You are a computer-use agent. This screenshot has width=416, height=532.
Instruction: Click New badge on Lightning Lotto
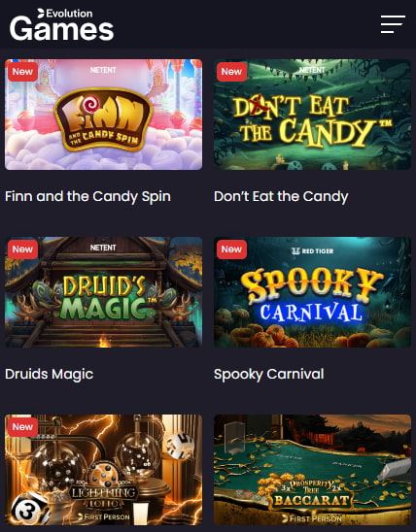tap(22, 426)
